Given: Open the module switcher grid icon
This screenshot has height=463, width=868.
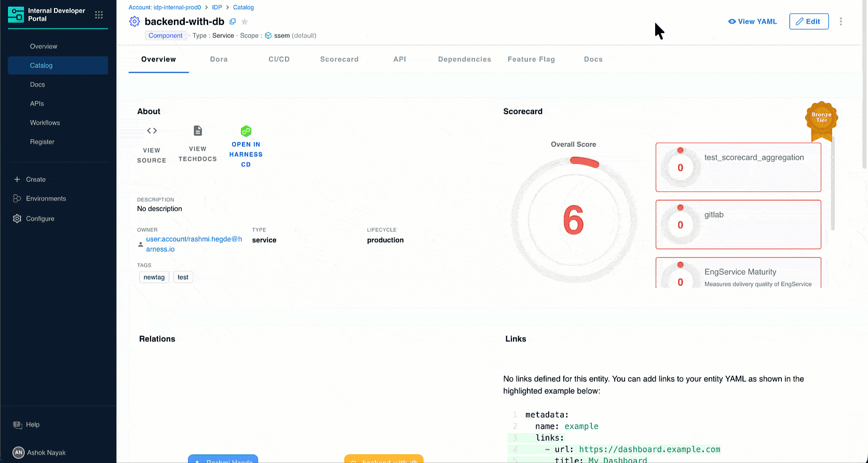Looking at the screenshot, I should point(99,15).
